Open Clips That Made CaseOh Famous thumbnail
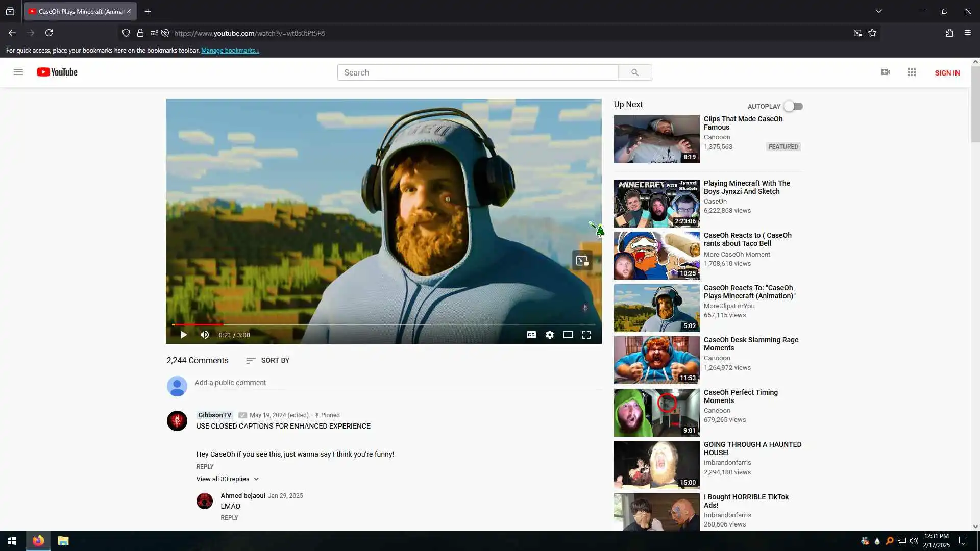 pos(656,139)
